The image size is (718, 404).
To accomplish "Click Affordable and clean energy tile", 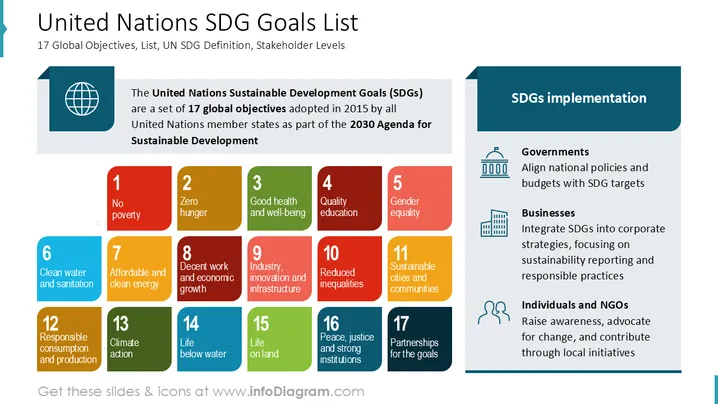I will tap(139, 268).
